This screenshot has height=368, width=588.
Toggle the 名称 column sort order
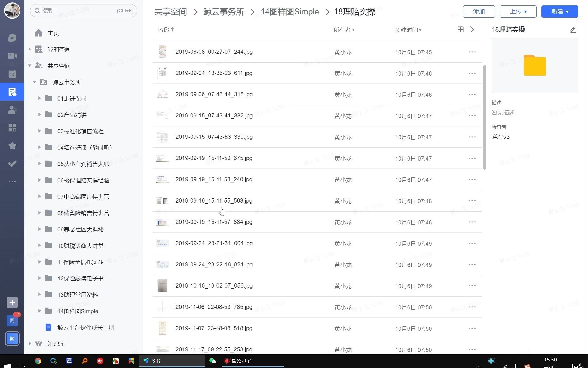[x=165, y=30]
